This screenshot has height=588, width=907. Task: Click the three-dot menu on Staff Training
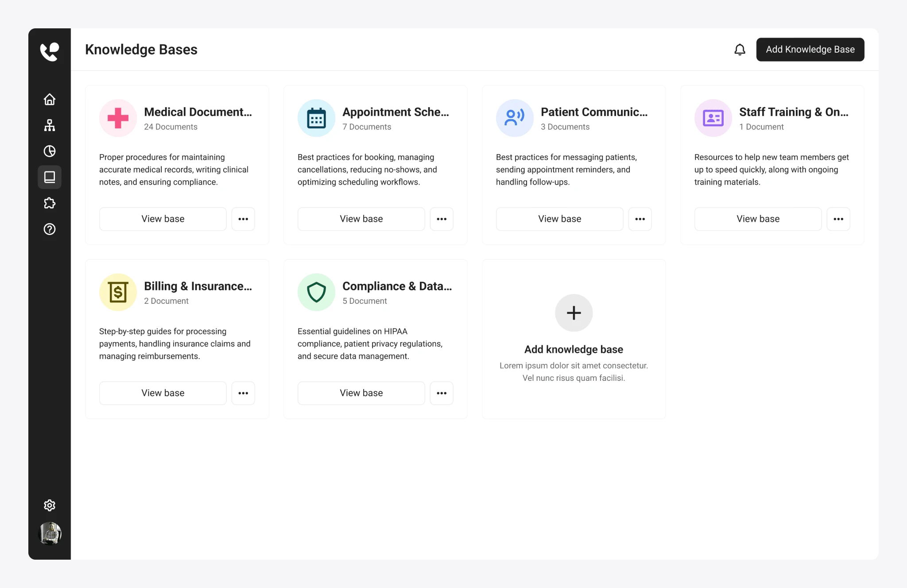837,219
